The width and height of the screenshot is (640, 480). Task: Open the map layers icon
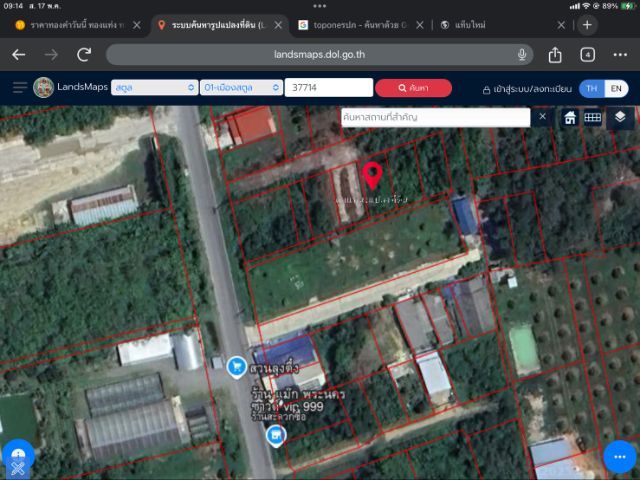point(620,117)
